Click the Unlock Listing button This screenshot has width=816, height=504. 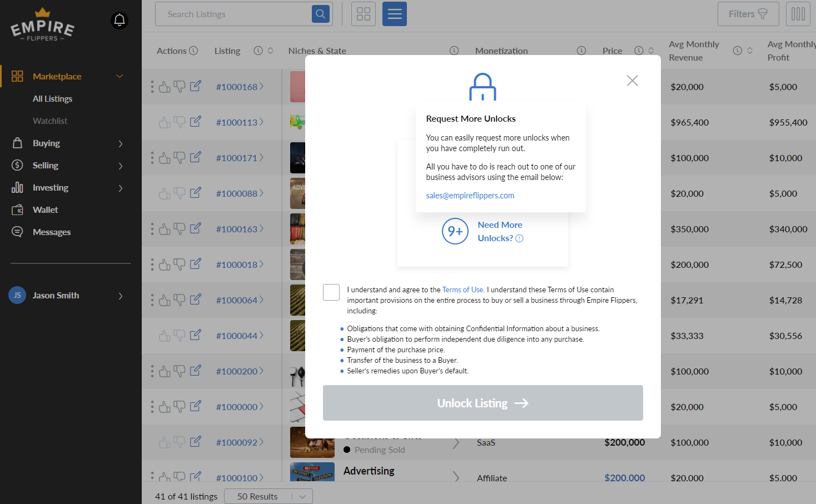pos(483,403)
